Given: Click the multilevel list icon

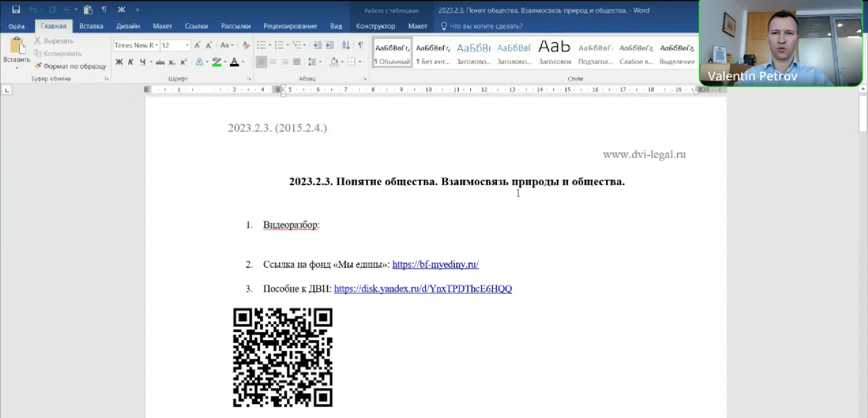Looking at the screenshot, I should 297,45.
